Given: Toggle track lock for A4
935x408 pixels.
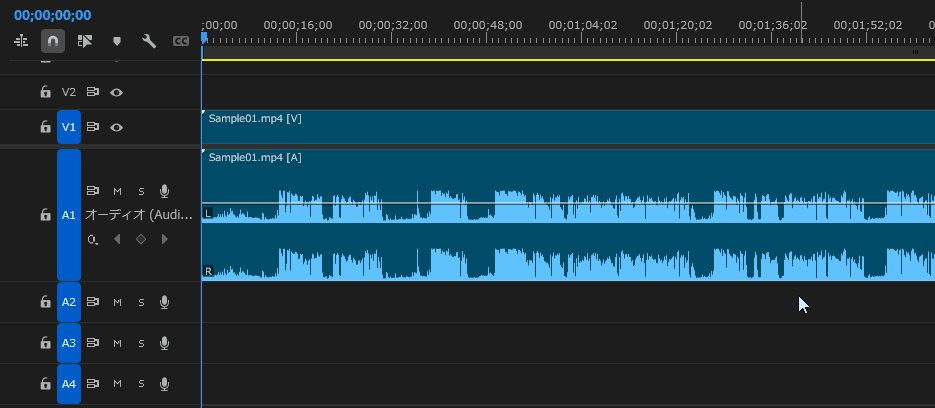Looking at the screenshot, I should click(45, 384).
